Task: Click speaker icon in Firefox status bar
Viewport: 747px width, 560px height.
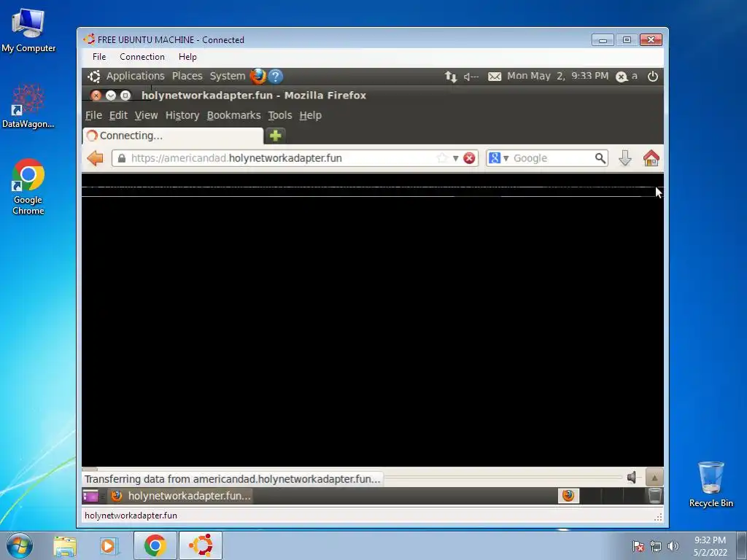Action: coord(632,477)
